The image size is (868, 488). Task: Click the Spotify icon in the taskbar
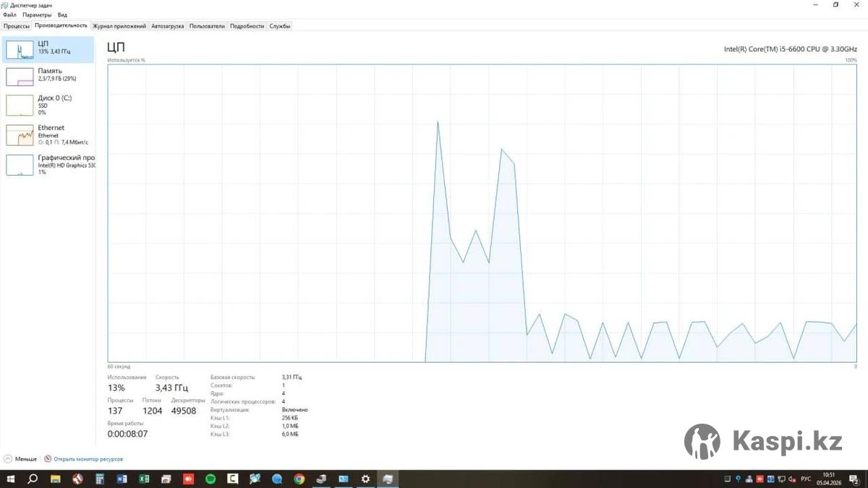pyautogui.click(x=210, y=479)
